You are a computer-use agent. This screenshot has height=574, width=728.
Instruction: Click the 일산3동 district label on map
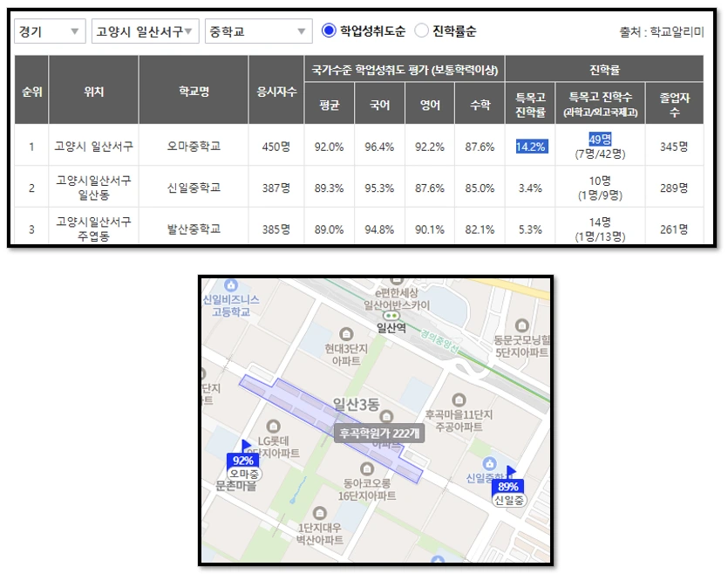point(356,405)
